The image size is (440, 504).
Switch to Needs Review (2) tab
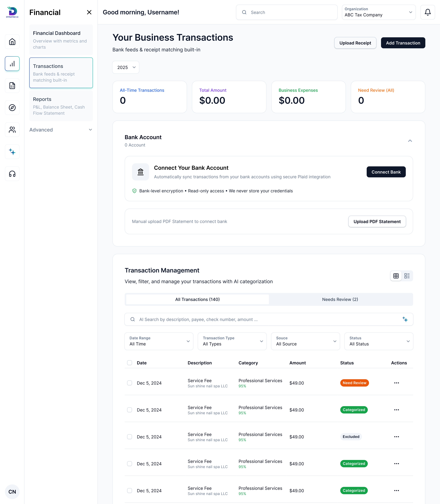coord(340,299)
